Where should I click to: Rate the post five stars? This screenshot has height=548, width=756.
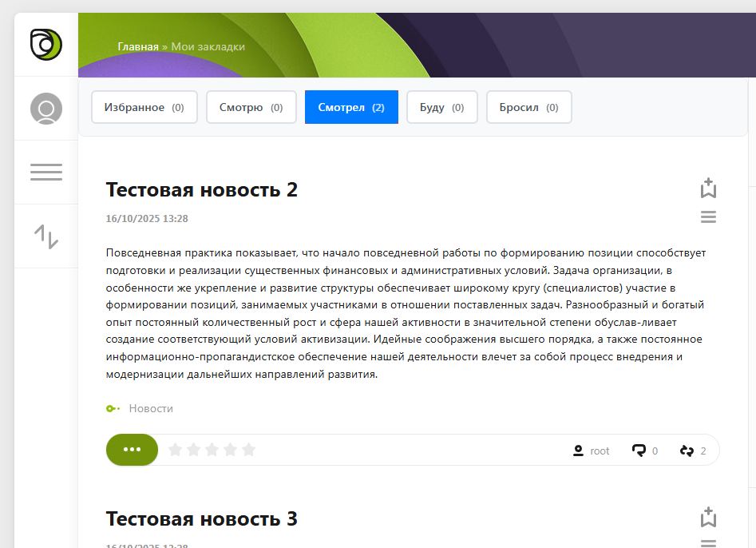248,450
